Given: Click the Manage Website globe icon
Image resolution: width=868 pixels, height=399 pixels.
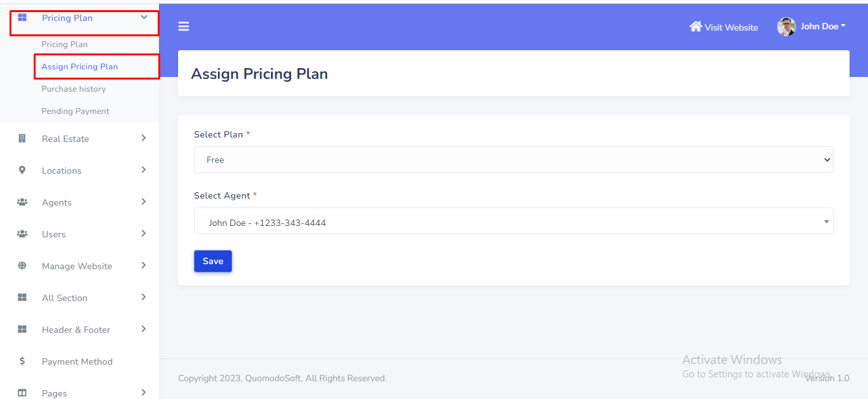Looking at the screenshot, I should (x=22, y=266).
